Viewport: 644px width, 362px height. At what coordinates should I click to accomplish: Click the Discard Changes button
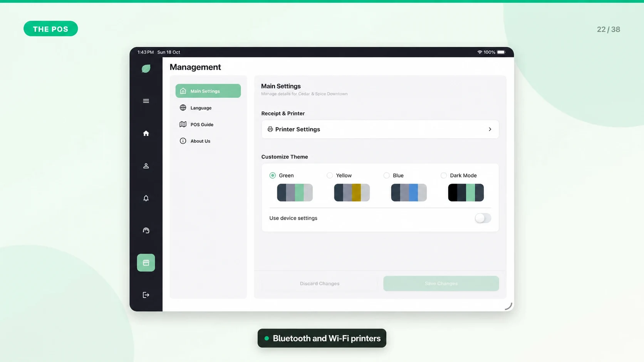(320, 284)
